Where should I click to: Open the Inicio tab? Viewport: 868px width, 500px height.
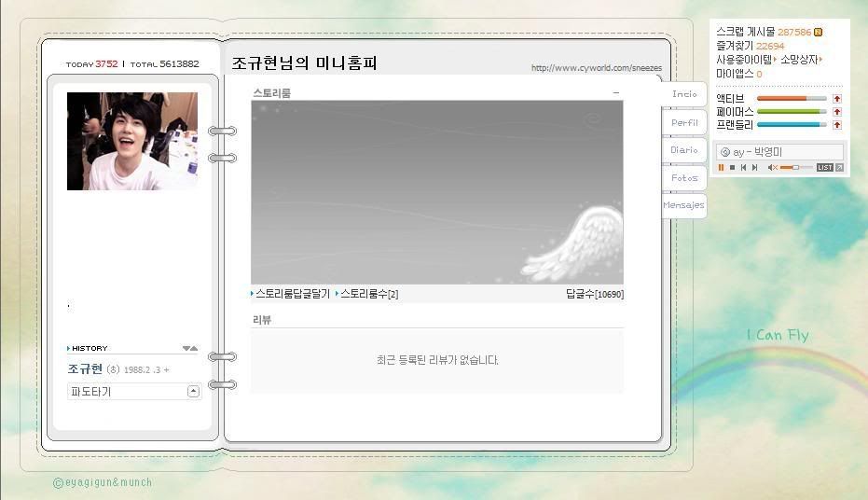[x=684, y=94]
